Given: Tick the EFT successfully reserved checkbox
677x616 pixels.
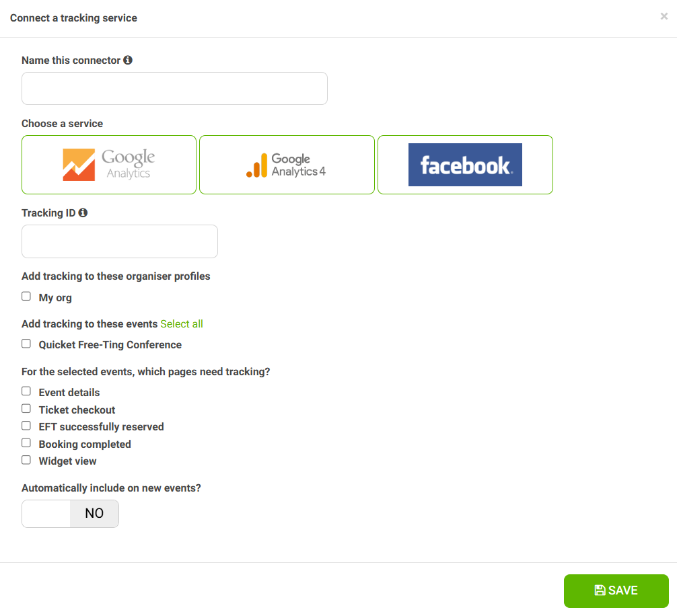Looking at the screenshot, I should (x=26, y=426).
